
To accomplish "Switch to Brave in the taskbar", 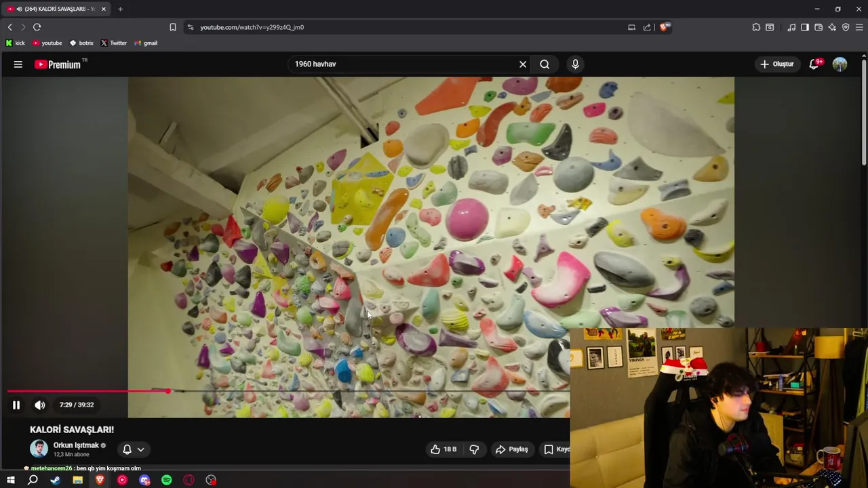I will click(100, 480).
